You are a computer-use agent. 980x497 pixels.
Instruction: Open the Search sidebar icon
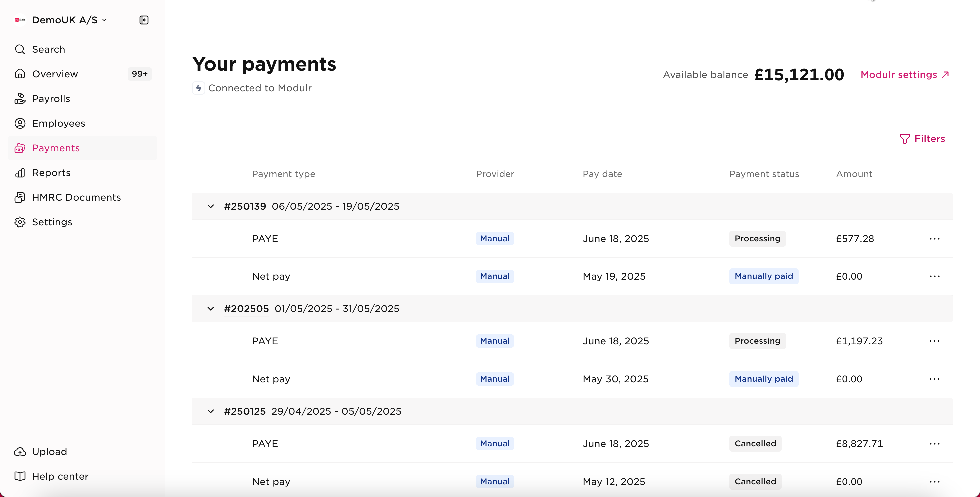(20, 49)
